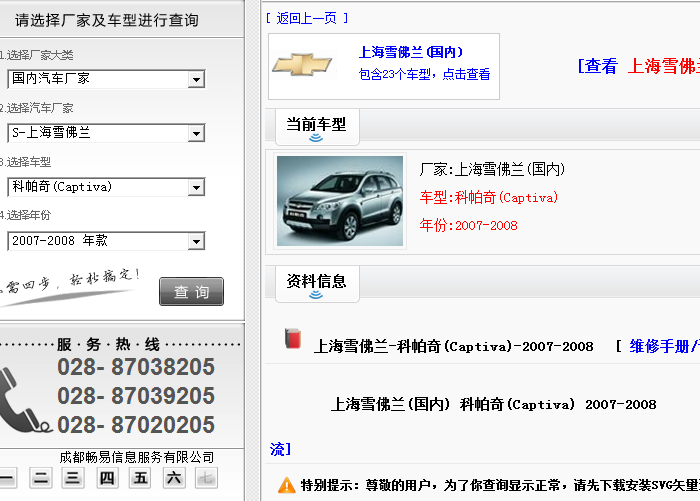Click the 3.选择车型 label
Screen dimensions: 700x501
(x=25, y=162)
